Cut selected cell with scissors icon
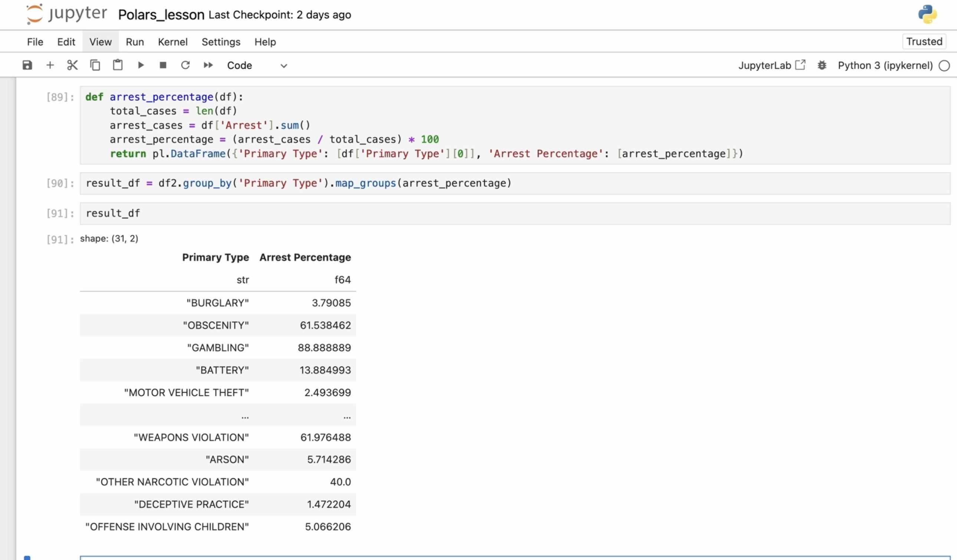Image resolution: width=957 pixels, height=560 pixels. point(72,65)
